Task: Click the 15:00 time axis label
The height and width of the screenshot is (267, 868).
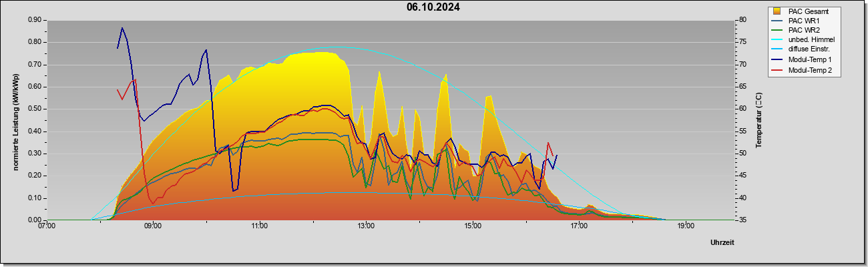Action: click(x=472, y=226)
